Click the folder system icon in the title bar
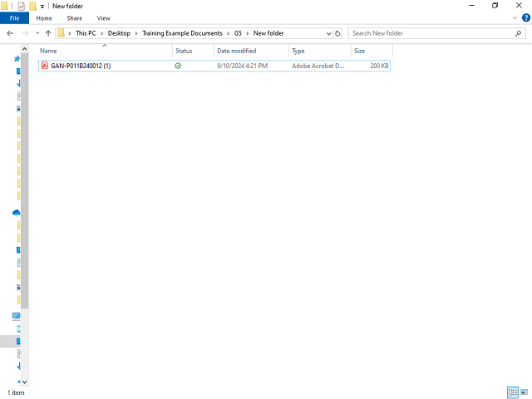The image size is (532, 399). click(x=4, y=6)
